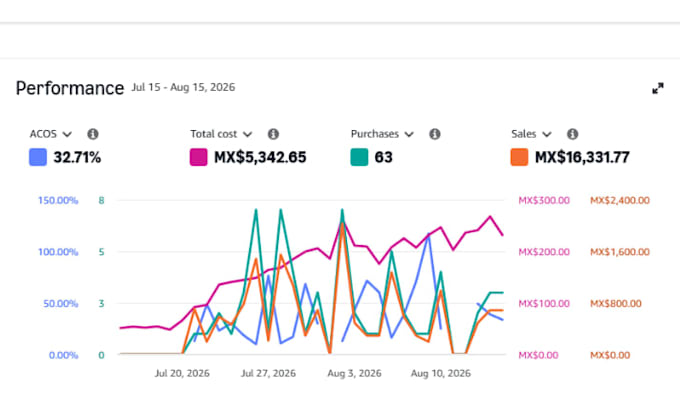Click the Performance heading
Viewport: 680px width, 411px height.
coord(70,88)
